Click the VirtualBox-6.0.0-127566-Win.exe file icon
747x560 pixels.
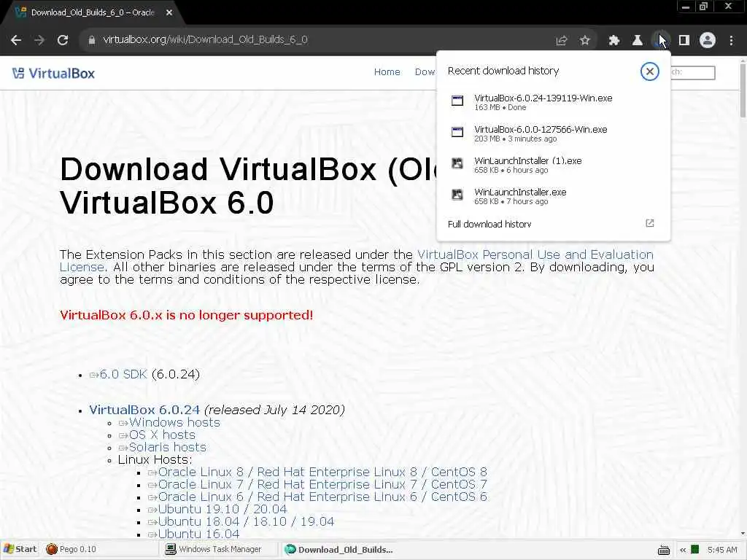457,132
